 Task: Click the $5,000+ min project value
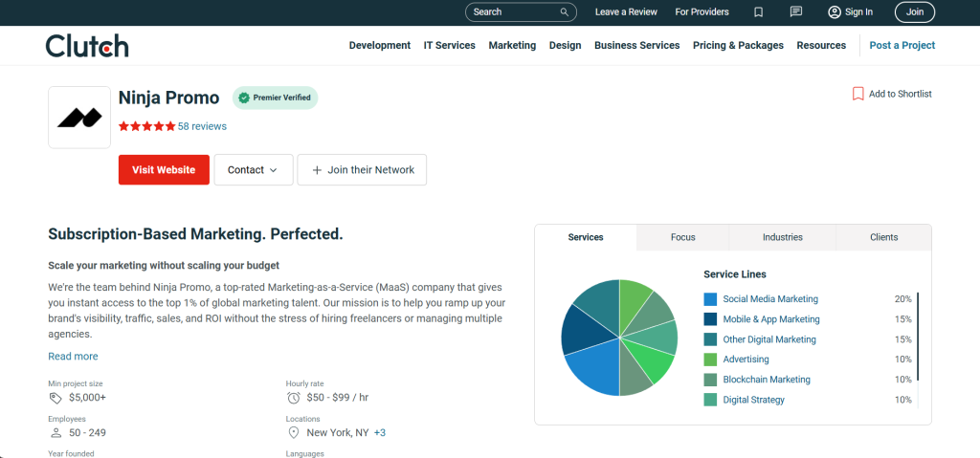[87, 398]
